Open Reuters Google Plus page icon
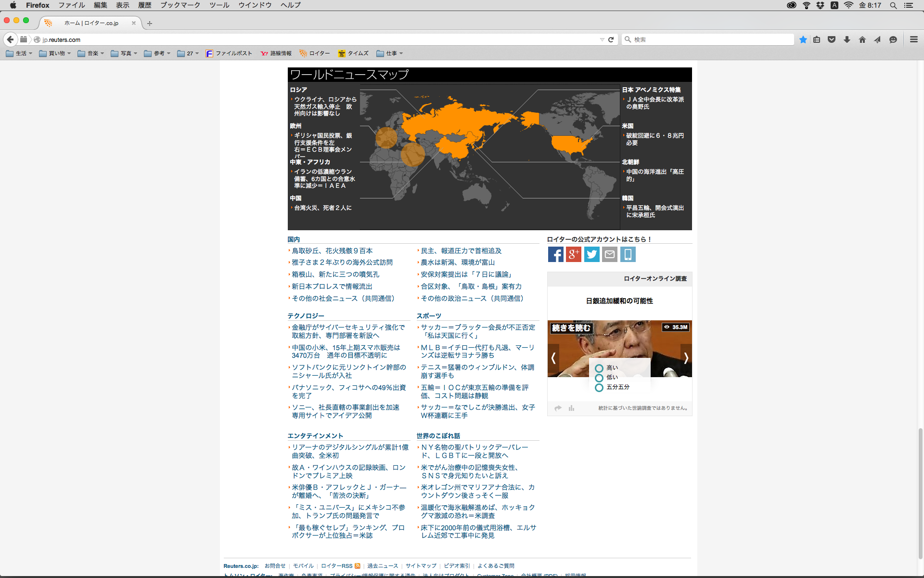The width and height of the screenshot is (924, 578). click(x=574, y=254)
